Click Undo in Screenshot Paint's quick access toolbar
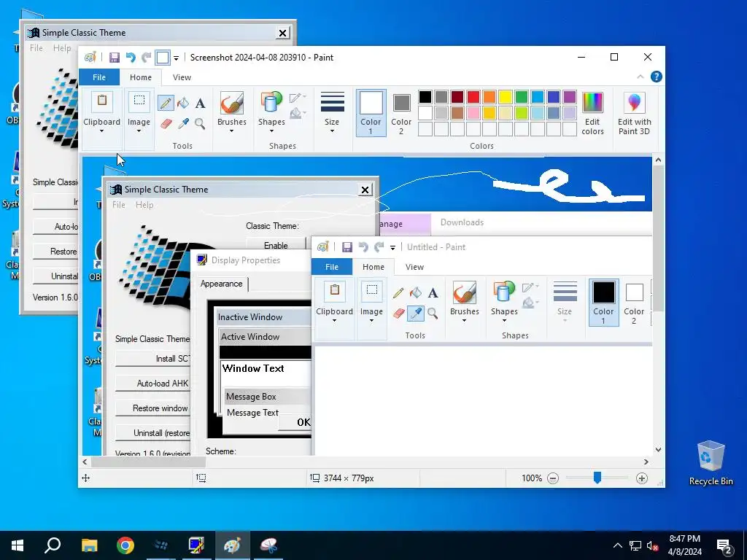This screenshot has height=560, width=747. point(131,58)
